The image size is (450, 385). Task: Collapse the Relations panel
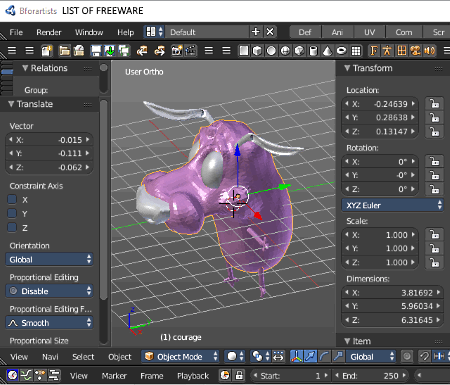pos(25,68)
